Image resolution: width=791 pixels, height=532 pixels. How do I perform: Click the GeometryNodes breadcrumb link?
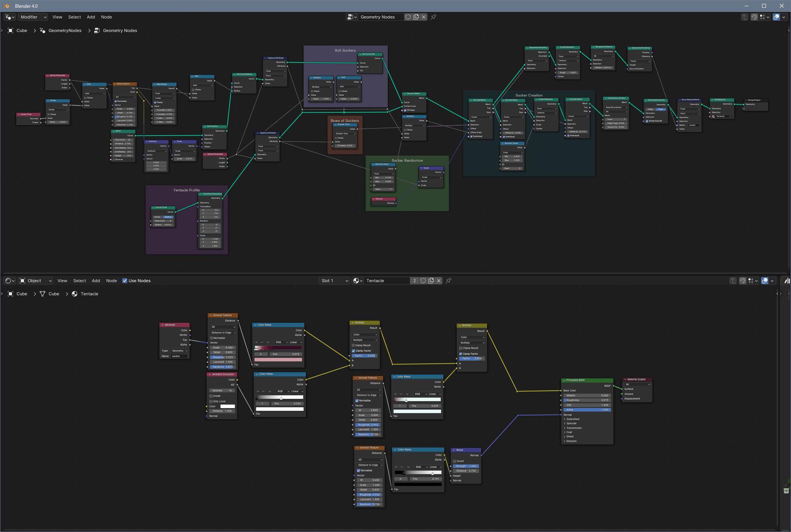point(65,30)
